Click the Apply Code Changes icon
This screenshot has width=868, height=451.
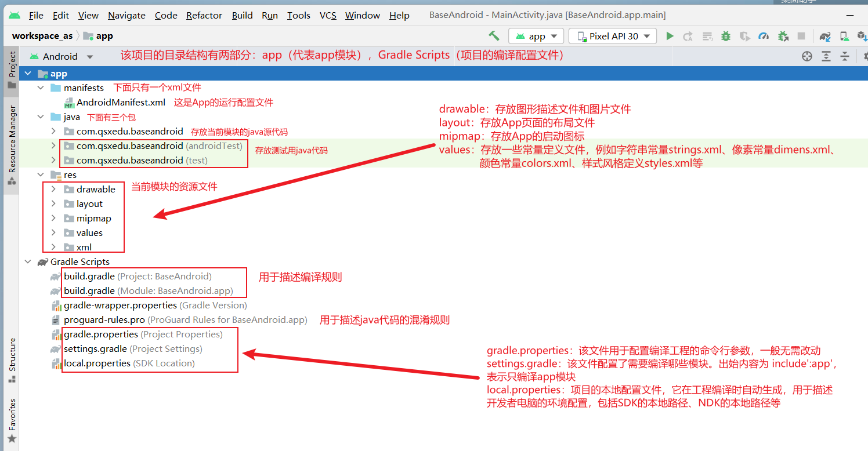707,36
